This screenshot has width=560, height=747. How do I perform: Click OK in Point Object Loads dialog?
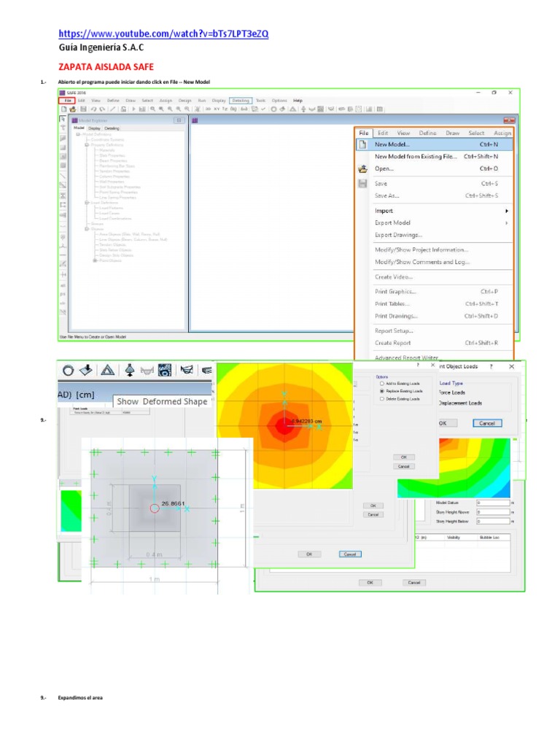pos(447,423)
